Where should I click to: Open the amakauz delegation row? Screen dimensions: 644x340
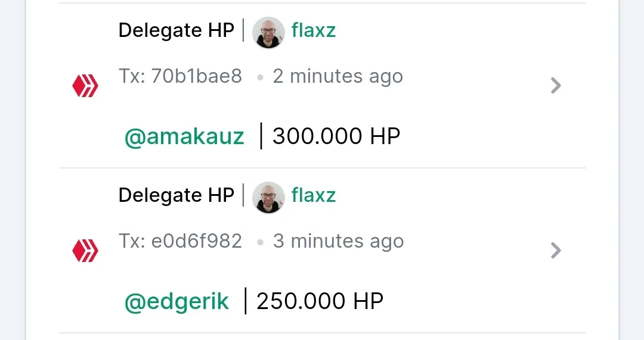(322, 86)
